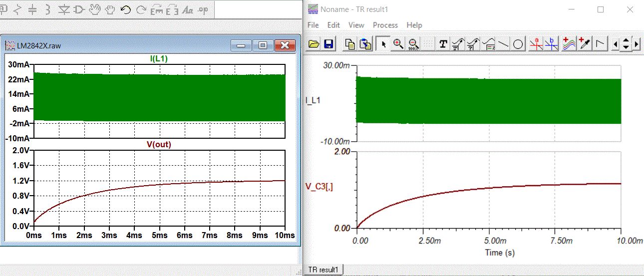
Task: Enable cursor 'a' marker tool
Action: point(537,44)
